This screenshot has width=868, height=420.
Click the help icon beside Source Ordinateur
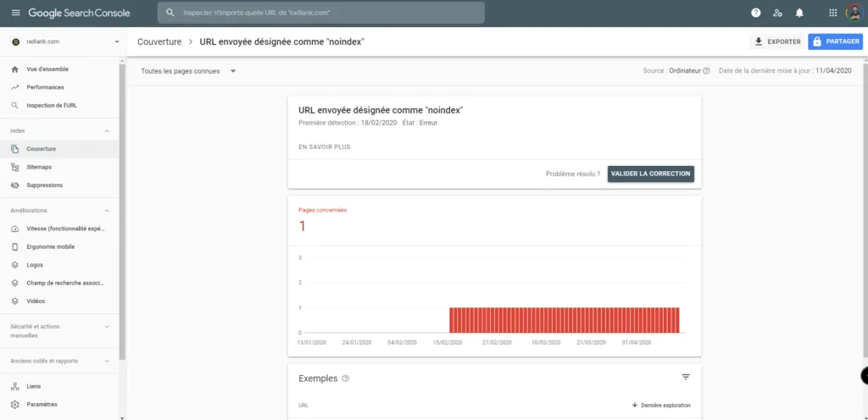[706, 71]
